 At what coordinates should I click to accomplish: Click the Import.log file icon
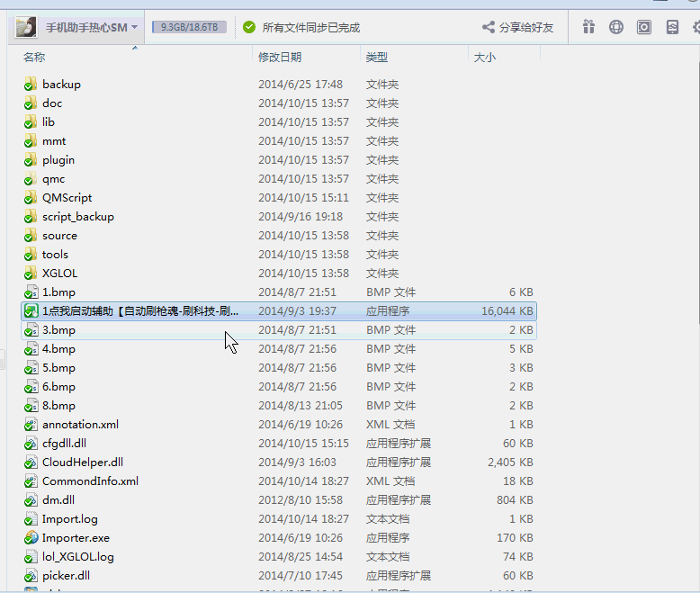31,519
